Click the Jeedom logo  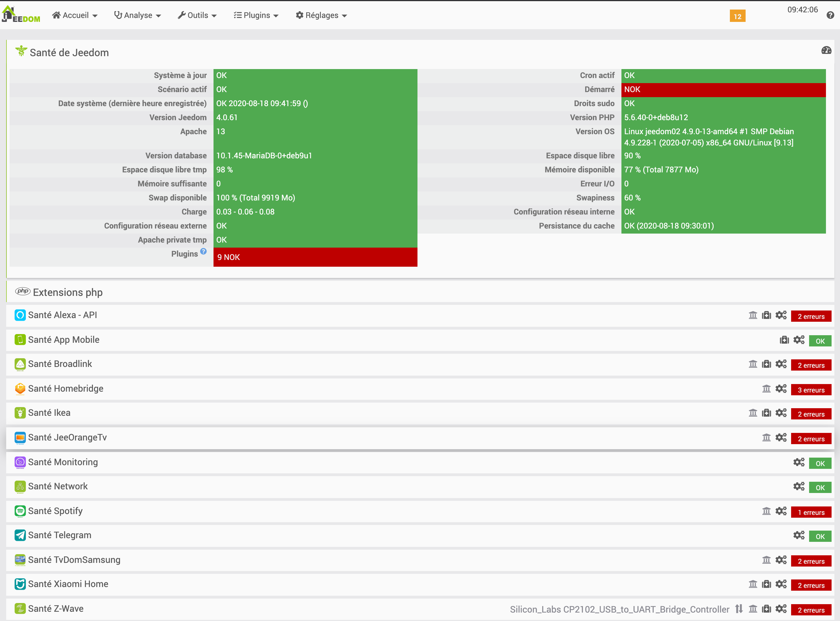click(x=21, y=15)
